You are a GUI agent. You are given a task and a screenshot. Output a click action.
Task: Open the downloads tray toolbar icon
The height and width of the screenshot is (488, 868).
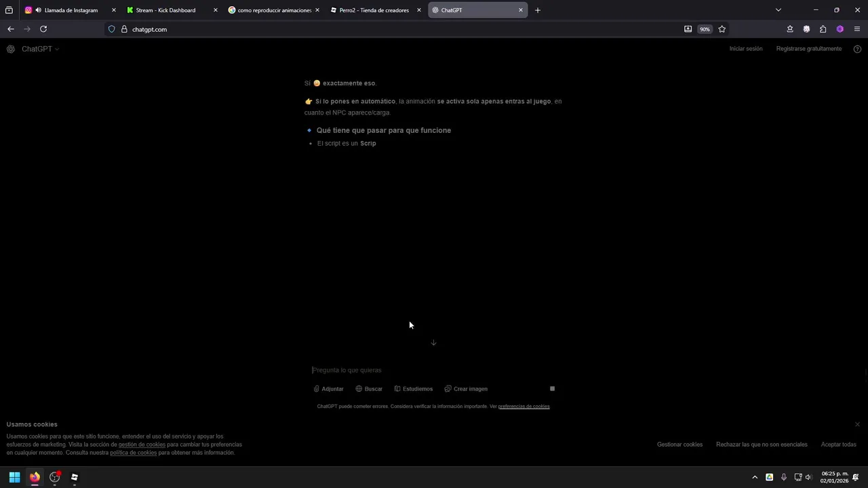[790, 29]
